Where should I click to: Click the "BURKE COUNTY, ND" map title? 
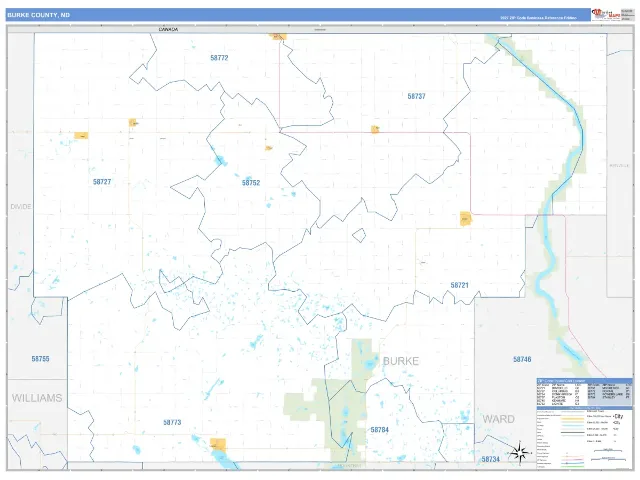[x=38, y=15]
